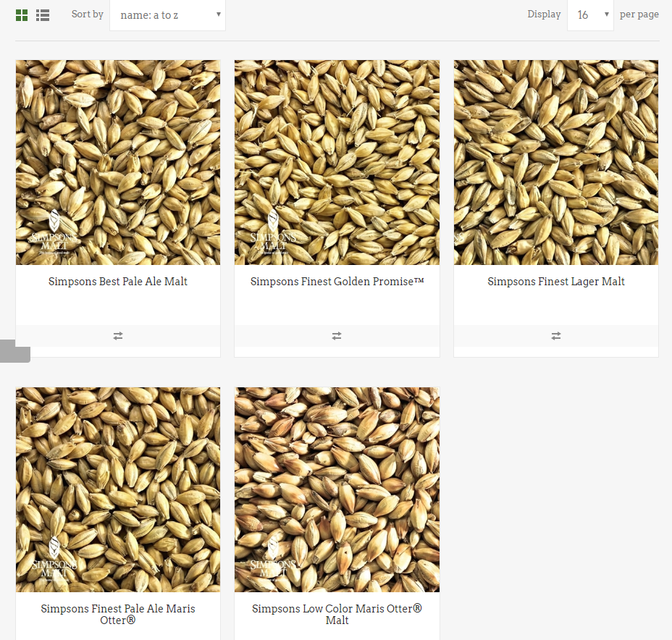Switch to grid view layout
This screenshot has height=640, width=672.
[22, 15]
